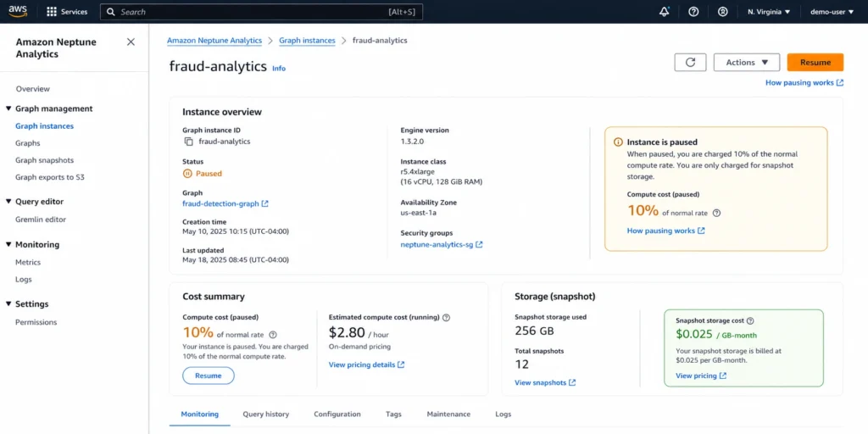Select the "us-east-1a" availability zone value
This screenshot has width=868, height=434.
pyautogui.click(x=418, y=213)
